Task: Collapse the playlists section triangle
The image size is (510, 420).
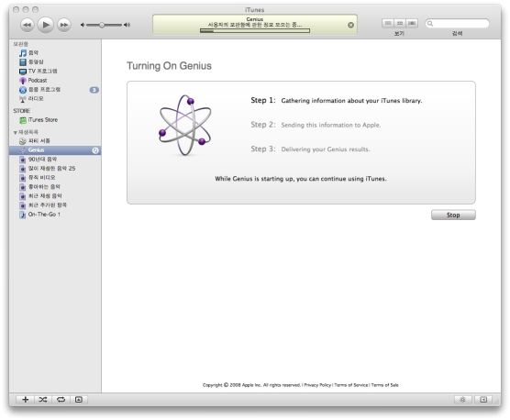Action: (x=15, y=132)
